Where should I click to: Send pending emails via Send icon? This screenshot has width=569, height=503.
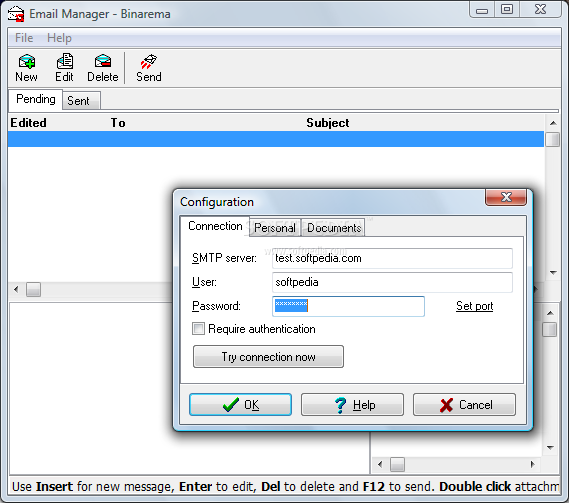pyautogui.click(x=149, y=68)
